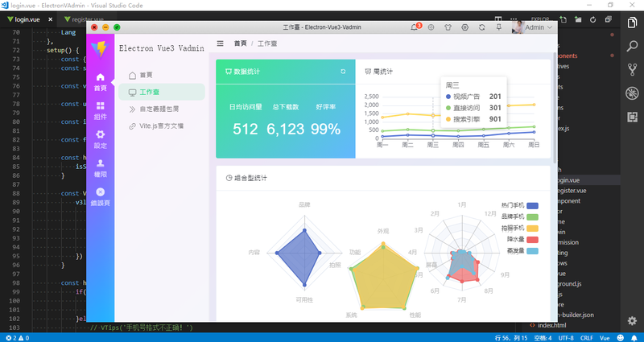Open index.html in VS Code explorer

pos(551,325)
